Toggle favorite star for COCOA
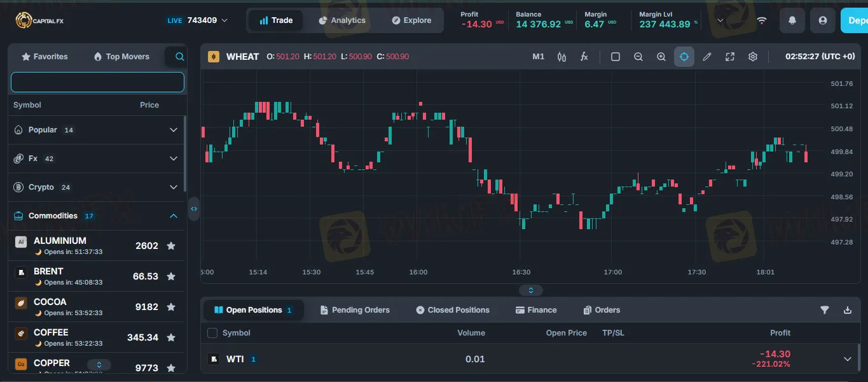 [x=171, y=307]
